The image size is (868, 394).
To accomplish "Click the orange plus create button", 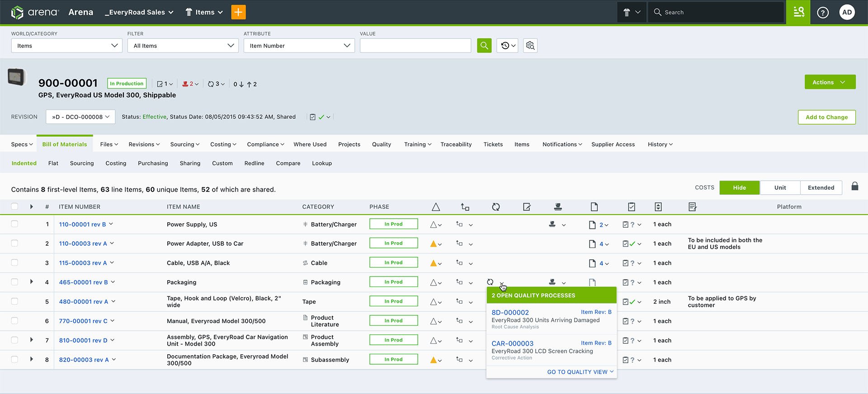I will (238, 12).
